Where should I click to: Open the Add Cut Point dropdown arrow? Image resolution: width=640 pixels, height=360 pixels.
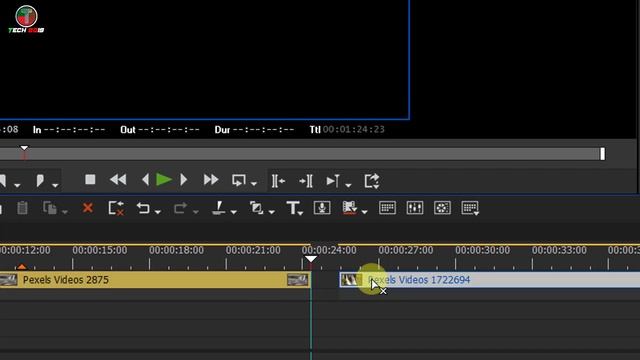tap(233, 212)
